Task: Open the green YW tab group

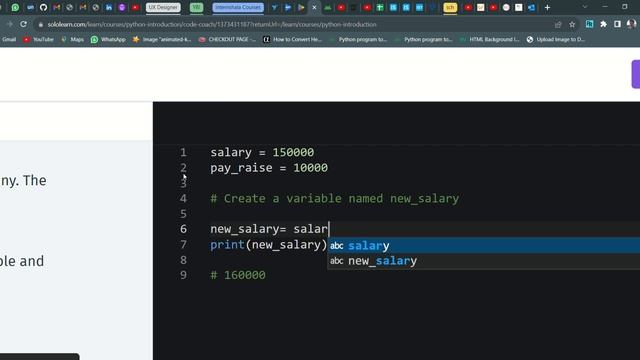Action: (196, 7)
